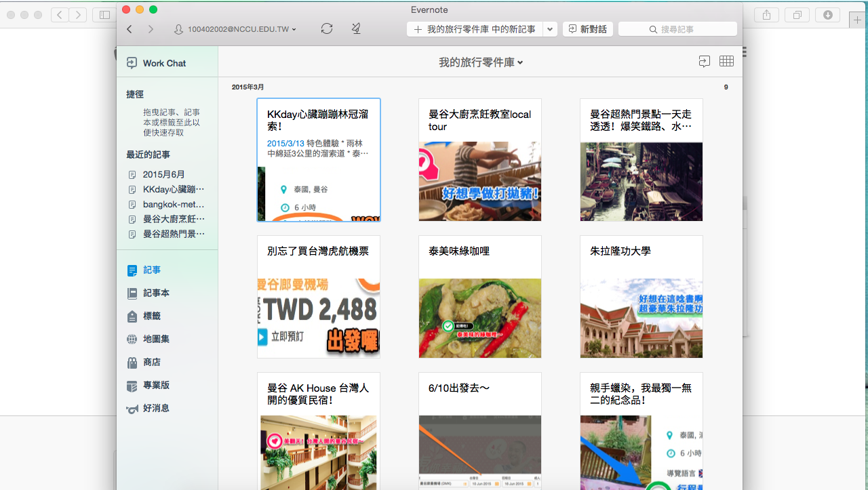The height and width of the screenshot is (490, 868).
Task: Open the 泰美味綠咖哩 note card
Action: 480,297
